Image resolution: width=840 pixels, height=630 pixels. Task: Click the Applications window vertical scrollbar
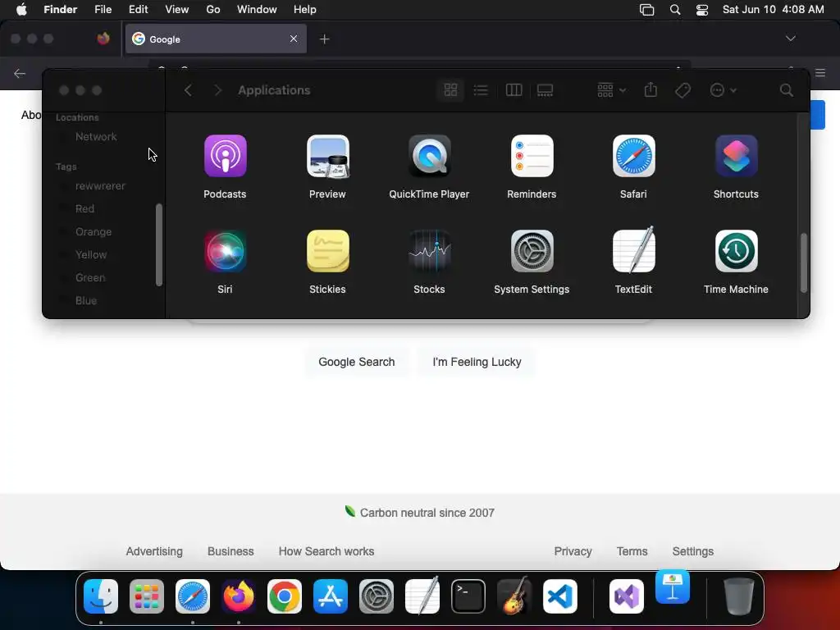tap(804, 263)
